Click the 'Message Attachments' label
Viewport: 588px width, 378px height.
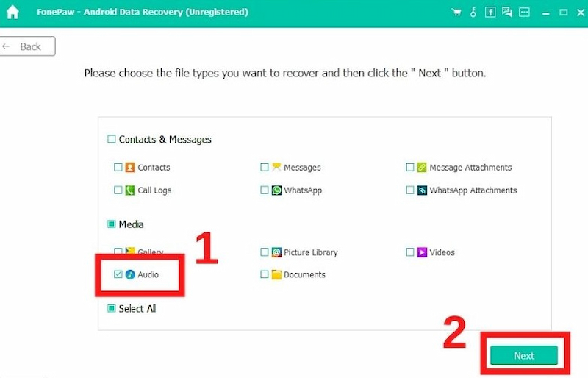click(470, 168)
